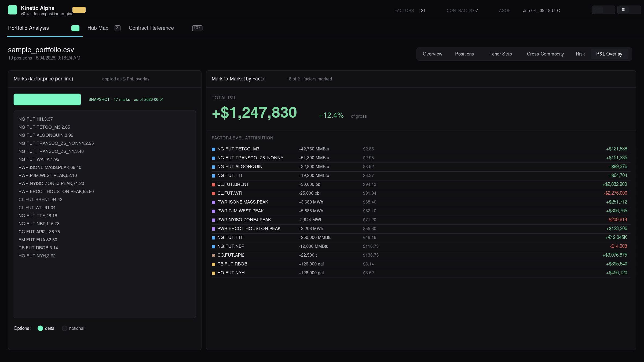Screen dimensions: 644x362
Task: Open the Positions view
Action: [464, 54]
